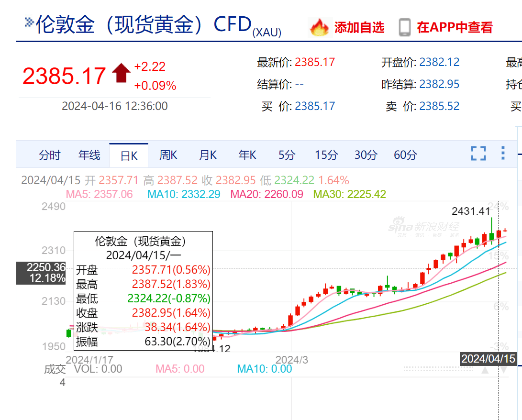Click the large 2385.17 current price
This screenshot has width=522, height=420.
[64, 76]
